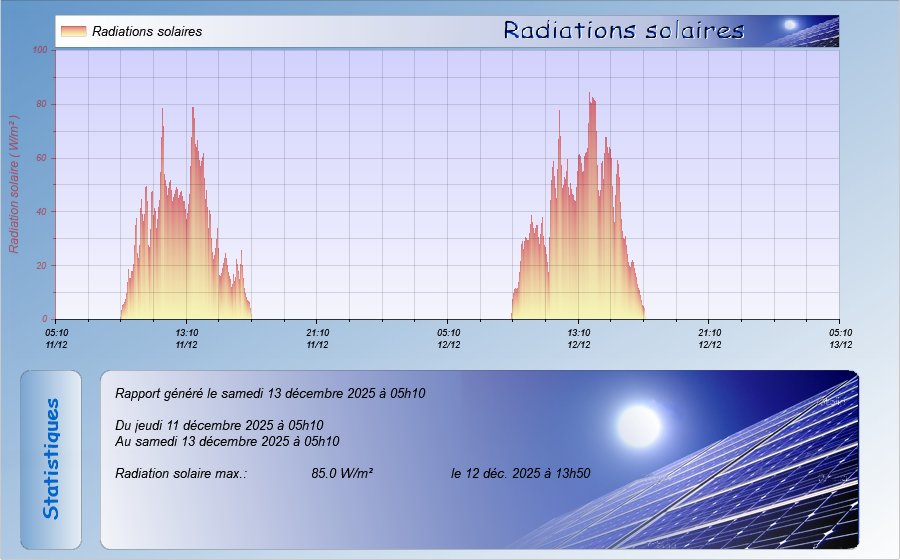Click the tallest radiation peak on 11 December

coord(193,109)
